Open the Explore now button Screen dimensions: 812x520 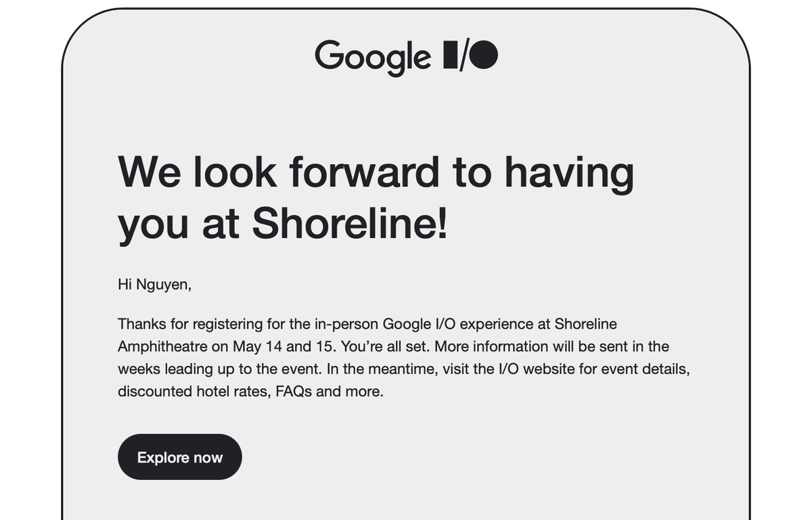(180, 457)
